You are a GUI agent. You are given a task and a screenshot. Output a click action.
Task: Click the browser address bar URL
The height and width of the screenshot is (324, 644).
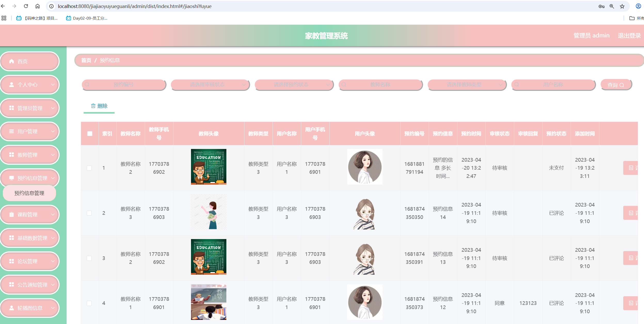(x=134, y=6)
